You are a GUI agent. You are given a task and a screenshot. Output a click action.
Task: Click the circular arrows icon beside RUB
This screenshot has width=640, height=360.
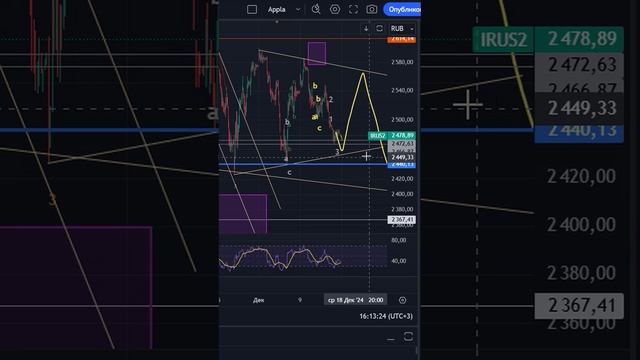pos(379,28)
